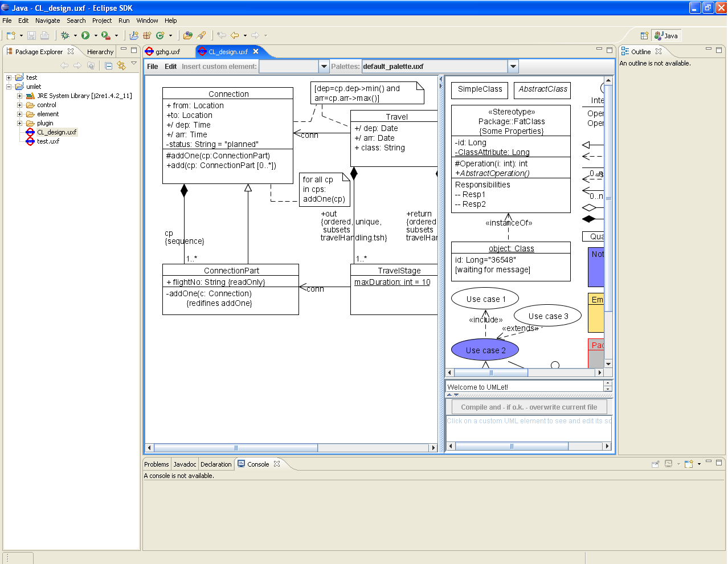Click the New Java Class icon
Viewport: 728px width, 564px height.
pos(160,35)
